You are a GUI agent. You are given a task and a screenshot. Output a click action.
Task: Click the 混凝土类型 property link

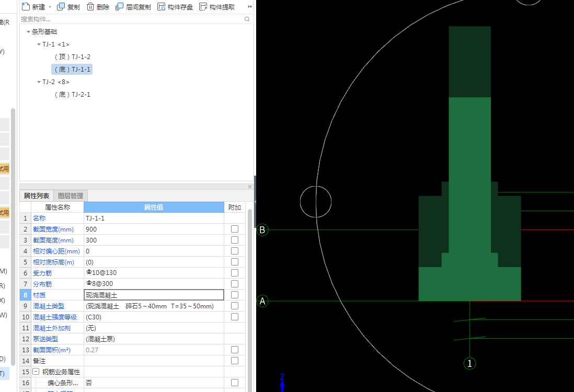coord(48,306)
